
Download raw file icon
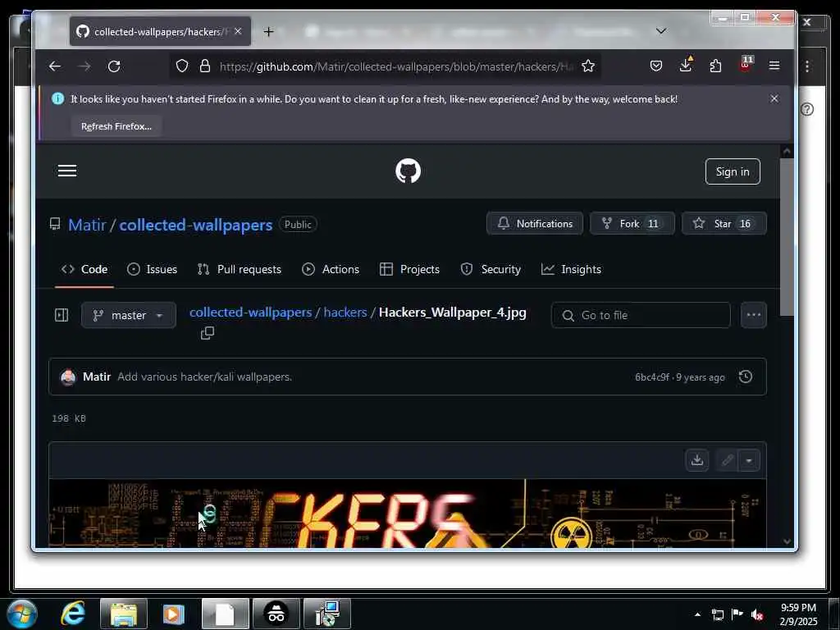click(697, 460)
